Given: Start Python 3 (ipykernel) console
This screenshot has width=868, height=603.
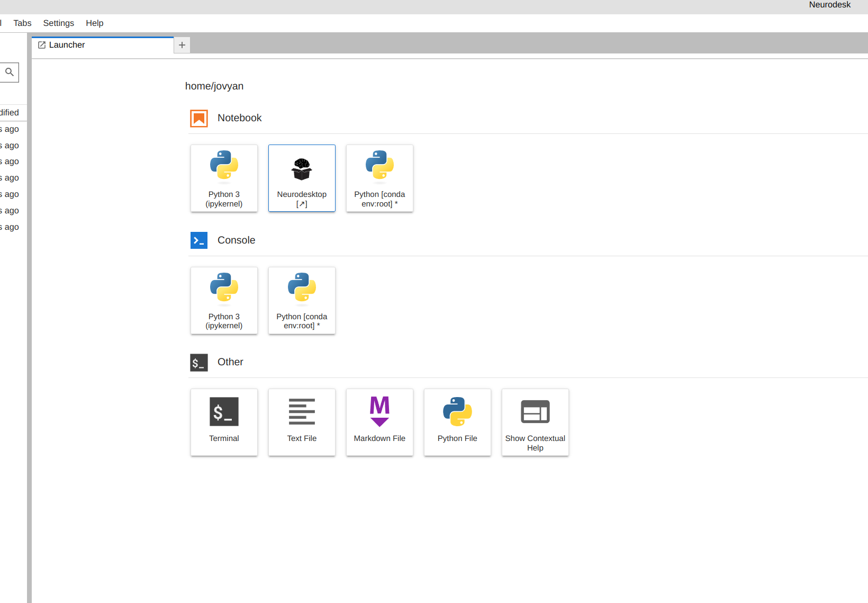Looking at the screenshot, I should (x=224, y=300).
